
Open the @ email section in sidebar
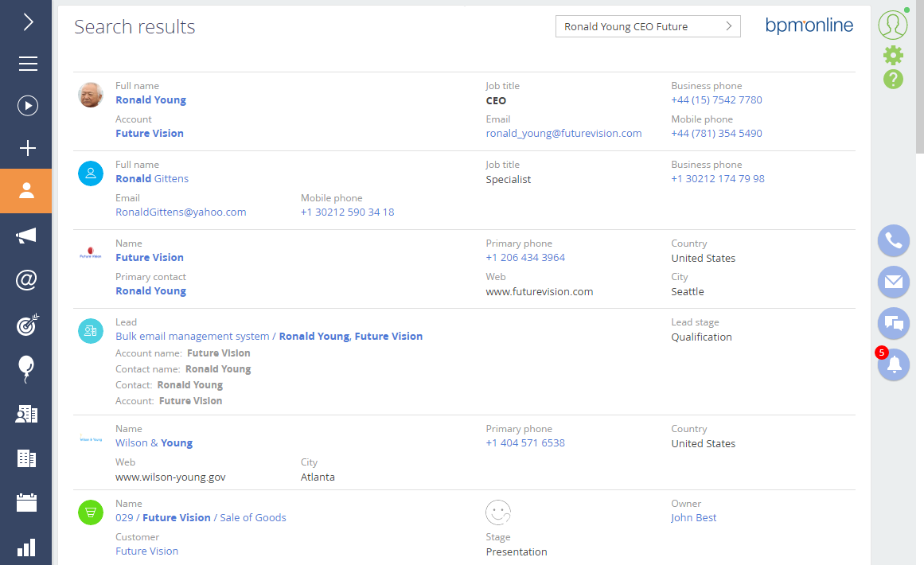(x=26, y=279)
